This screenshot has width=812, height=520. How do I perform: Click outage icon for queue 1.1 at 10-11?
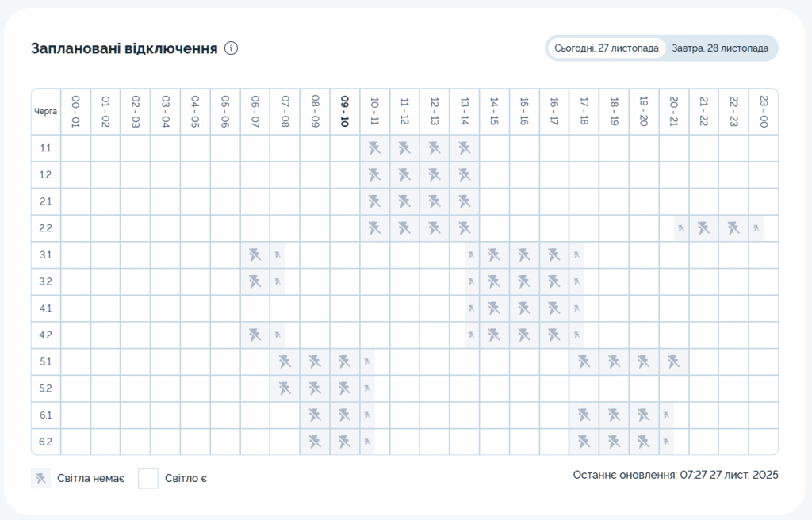pos(374,148)
